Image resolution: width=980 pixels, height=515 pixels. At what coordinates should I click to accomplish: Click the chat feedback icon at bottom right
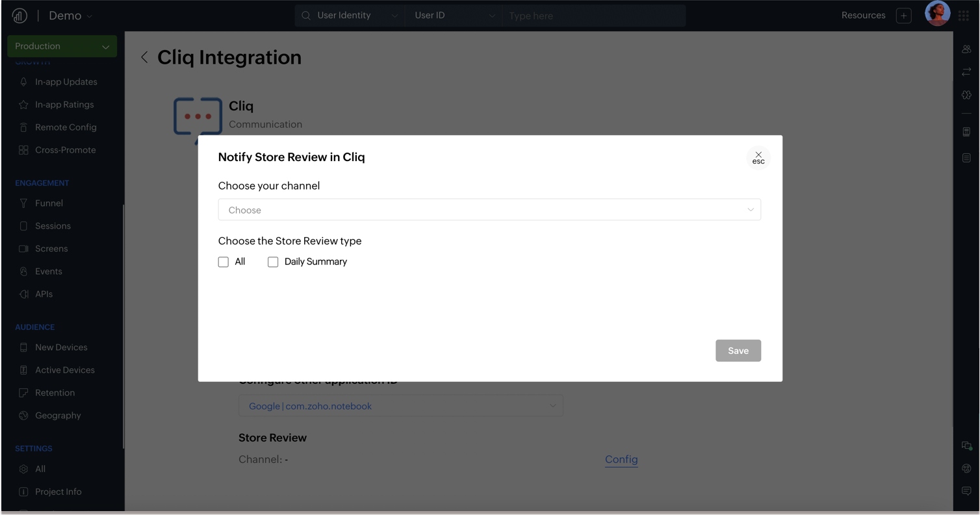point(966,491)
